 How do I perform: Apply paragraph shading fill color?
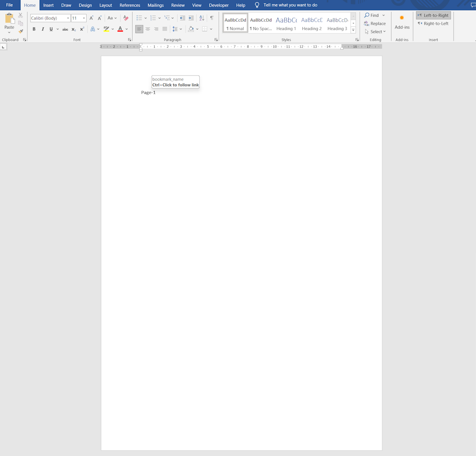191,29
